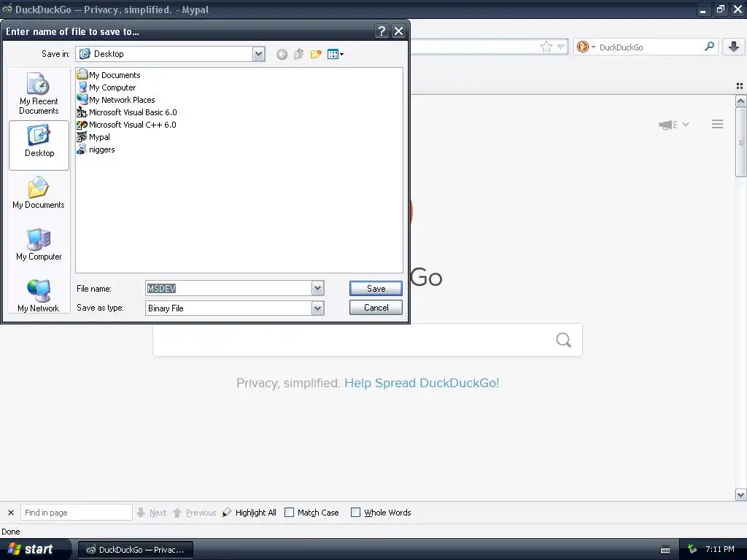Select Microsoft Visual C++ 6.0 shortcut
This screenshot has width=747, height=560.
tap(127, 124)
